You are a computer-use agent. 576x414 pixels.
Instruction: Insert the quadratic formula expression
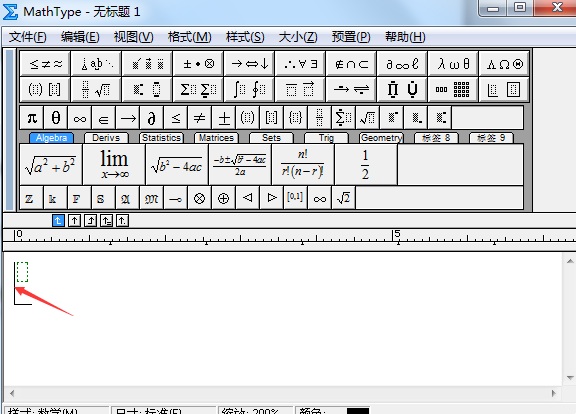coord(240,165)
